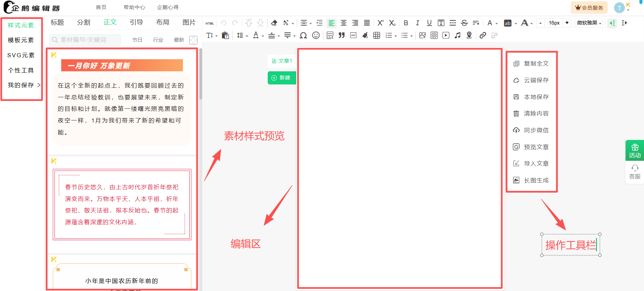Viewport: 644px width, 291px height.
Task: Expand the line spacing dropdown
Action: [247, 36]
